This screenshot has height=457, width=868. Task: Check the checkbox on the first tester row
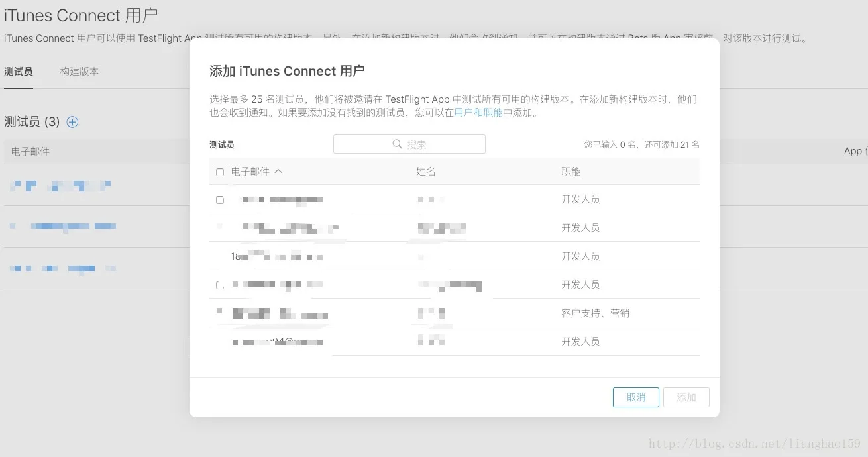[x=220, y=199]
